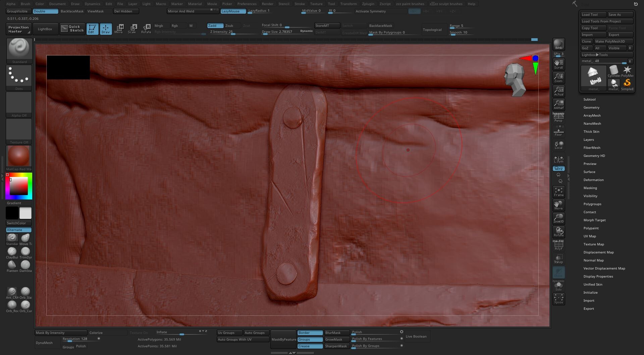Screen dimensions: 644x355
Task: Select the MatCap Red Wax material thumbnail
Action: [x=19, y=156]
